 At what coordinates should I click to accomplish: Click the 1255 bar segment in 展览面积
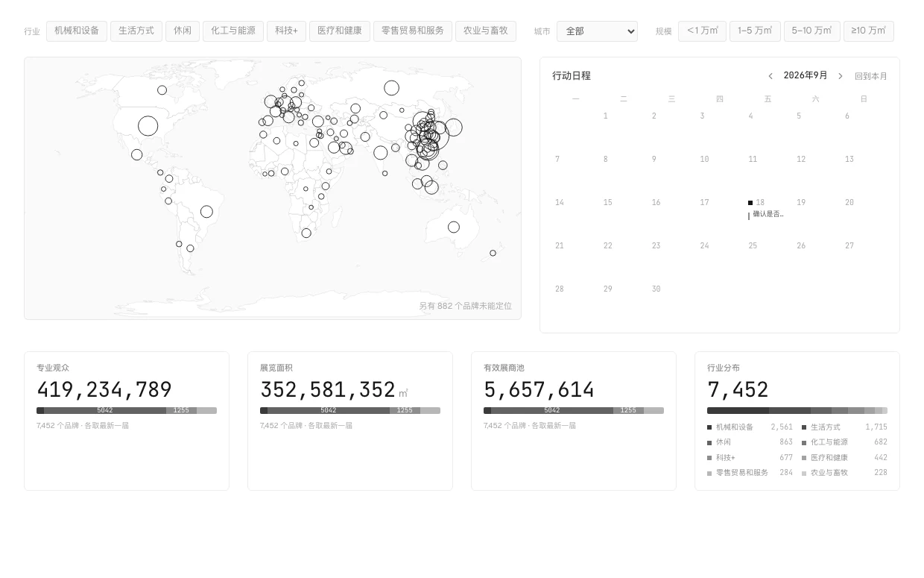click(405, 410)
